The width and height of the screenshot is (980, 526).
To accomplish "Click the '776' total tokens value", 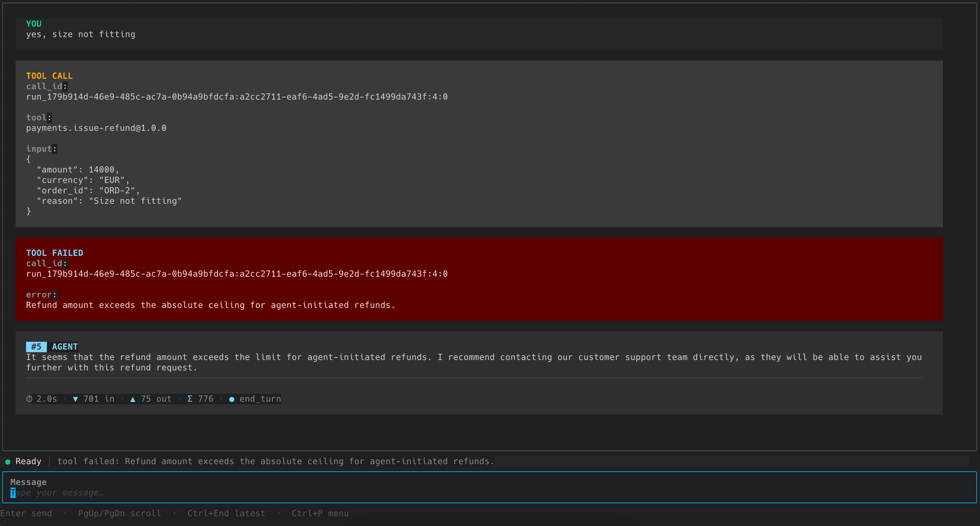I will click(x=205, y=399).
